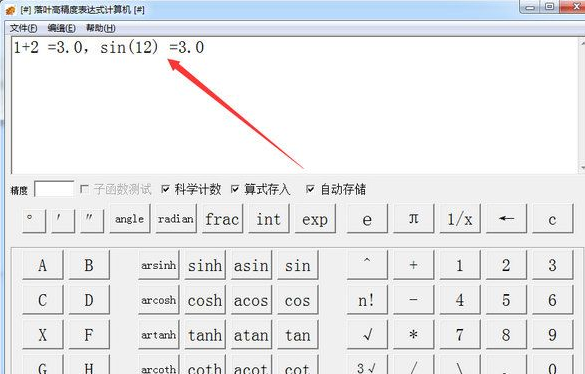This screenshot has width=585, height=374.
Task: Click the sinh function button
Action: [x=205, y=265]
